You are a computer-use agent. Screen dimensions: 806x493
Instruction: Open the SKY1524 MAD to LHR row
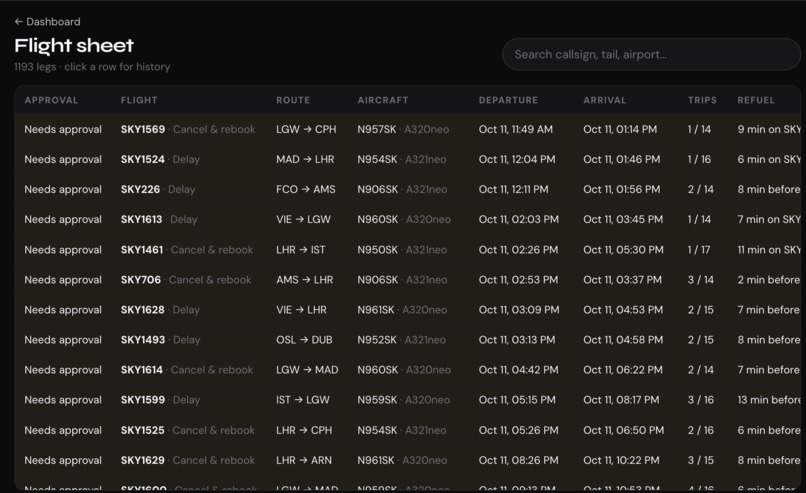pos(408,159)
